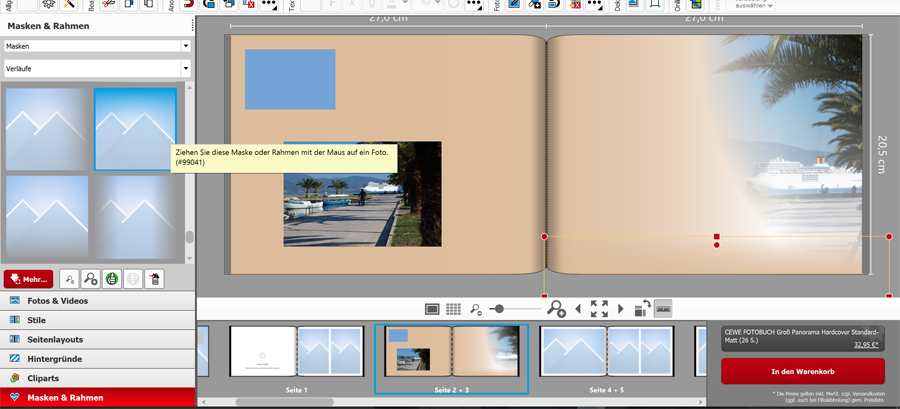Click the zoom-out magnifier in the page toolbar
Screen dimensions: 900x409
click(477, 310)
